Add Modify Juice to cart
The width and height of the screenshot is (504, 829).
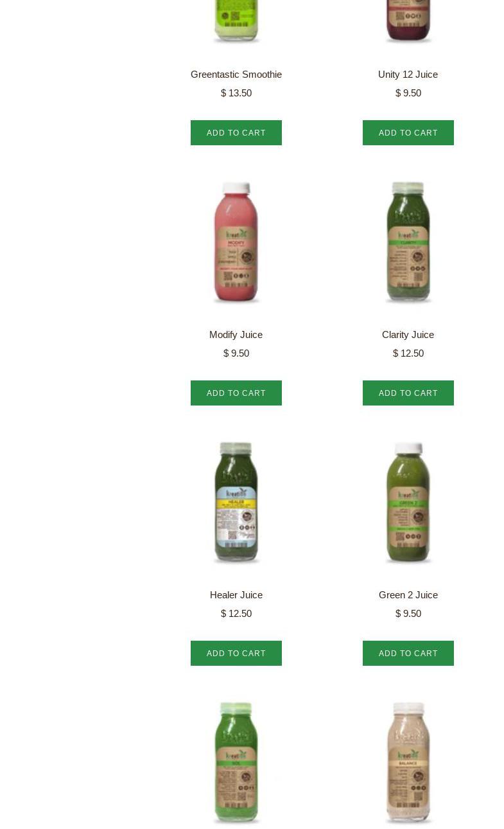[x=236, y=393]
